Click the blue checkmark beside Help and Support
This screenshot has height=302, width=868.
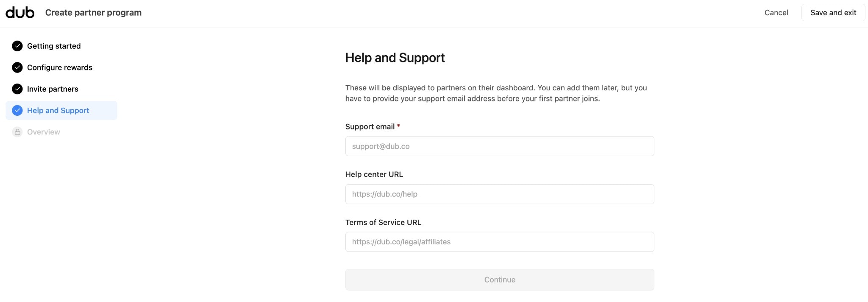[x=17, y=110]
